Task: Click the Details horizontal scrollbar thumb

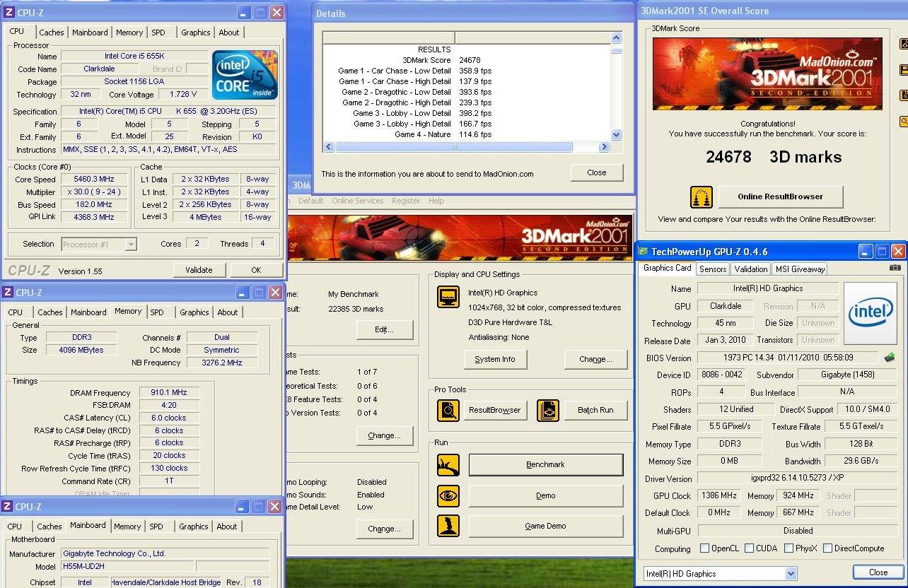Action: point(453,147)
